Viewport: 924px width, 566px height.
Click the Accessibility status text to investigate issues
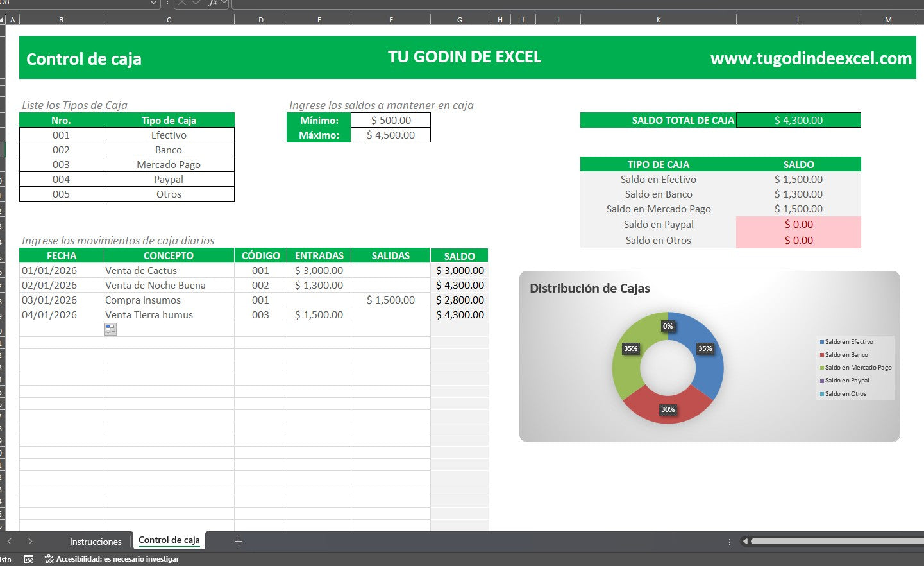(119, 559)
